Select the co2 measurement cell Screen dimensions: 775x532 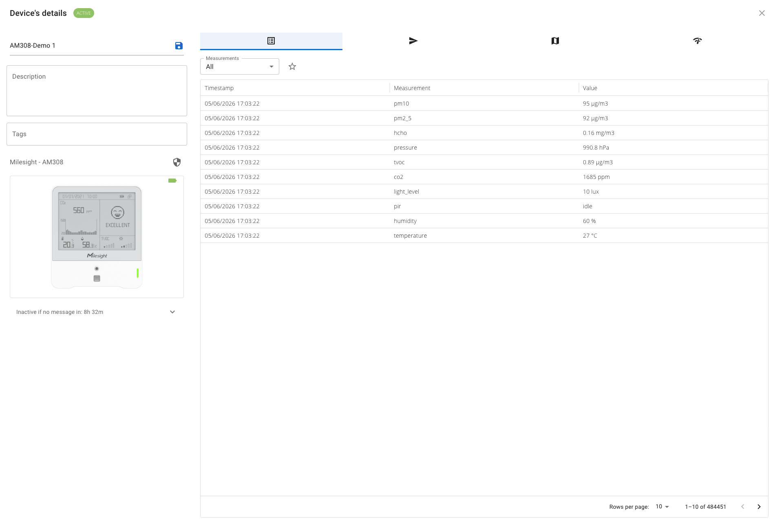[484, 177]
